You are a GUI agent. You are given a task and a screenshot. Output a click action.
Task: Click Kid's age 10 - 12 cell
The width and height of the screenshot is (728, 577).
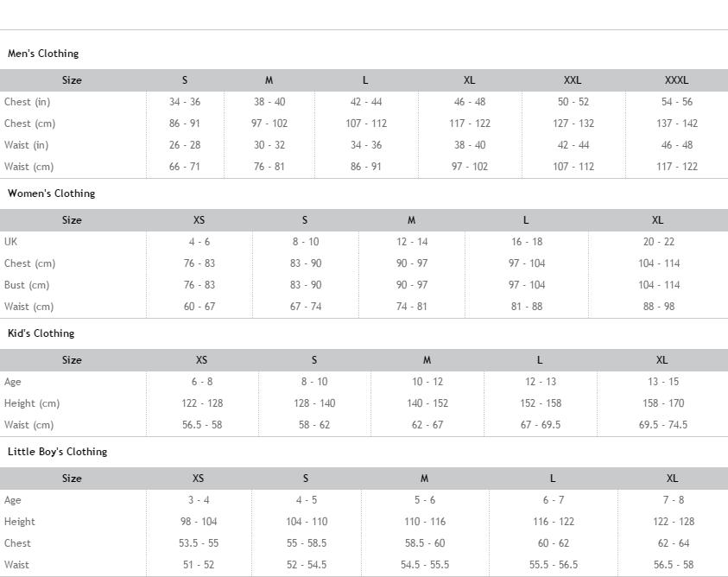tap(427, 382)
